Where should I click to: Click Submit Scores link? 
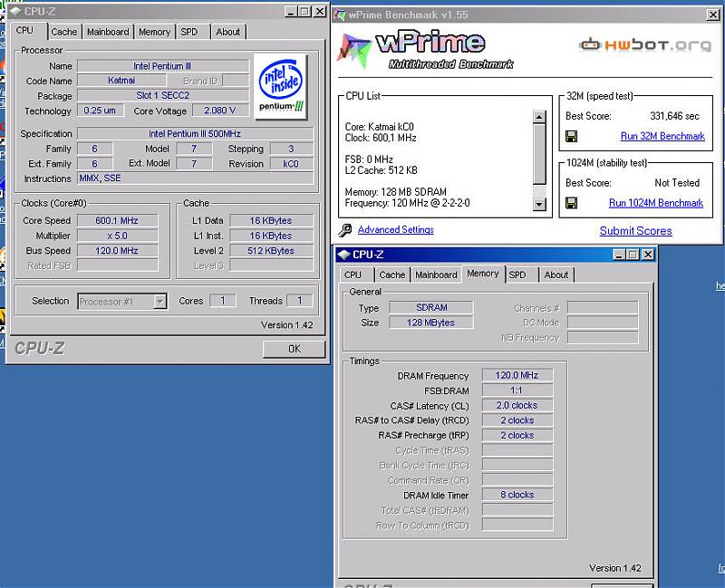636,231
